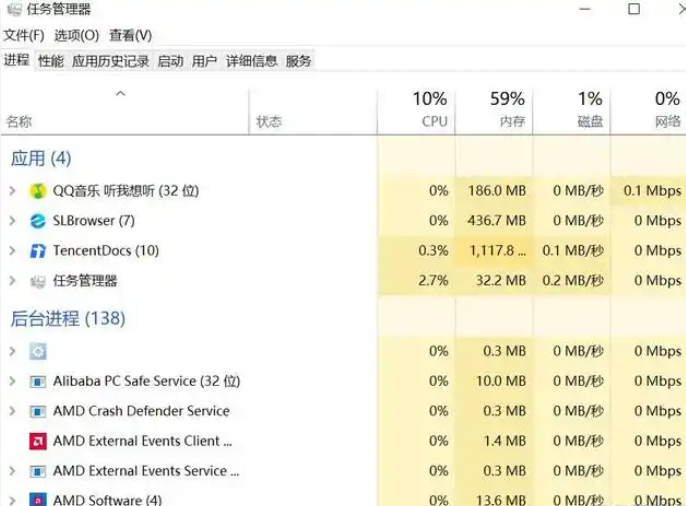Click the AMD Crash Defender Service icon
This screenshot has height=506, width=686.
coord(38,412)
